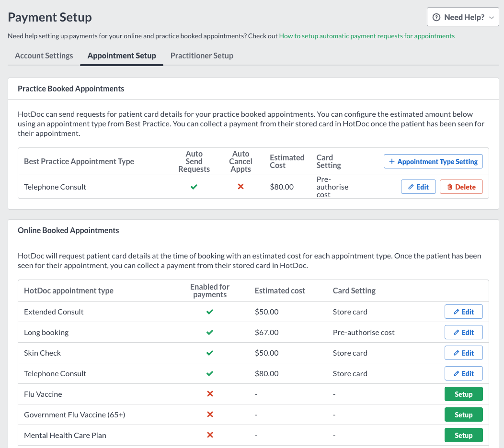Click Skin Check $50.00 estimated cost
This screenshot has width=504, height=448.
pyautogui.click(x=266, y=353)
